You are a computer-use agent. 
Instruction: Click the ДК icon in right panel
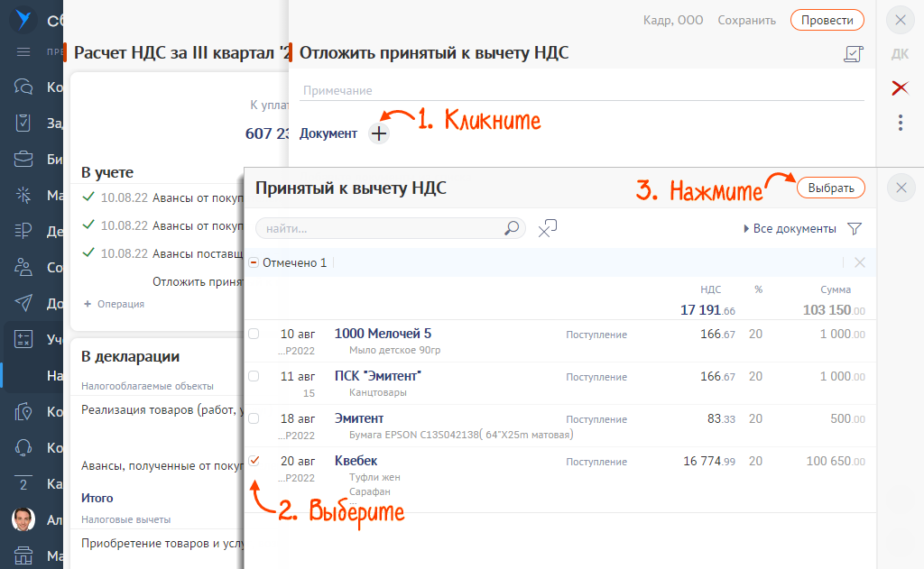pyautogui.click(x=900, y=54)
